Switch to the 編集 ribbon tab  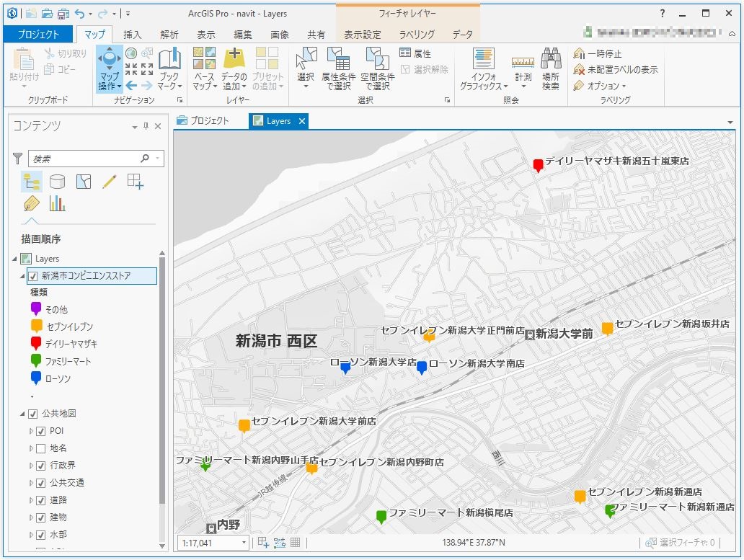click(x=243, y=35)
